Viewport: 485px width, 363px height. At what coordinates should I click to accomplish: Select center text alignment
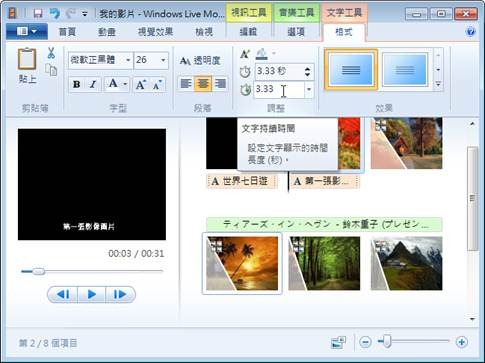tap(203, 84)
